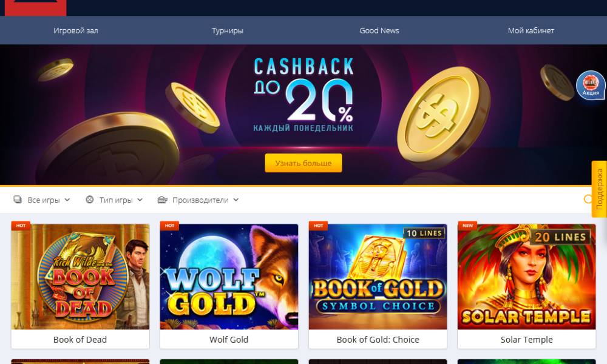
Task: Click the Все игры stacked cards icon
Action: (18, 200)
